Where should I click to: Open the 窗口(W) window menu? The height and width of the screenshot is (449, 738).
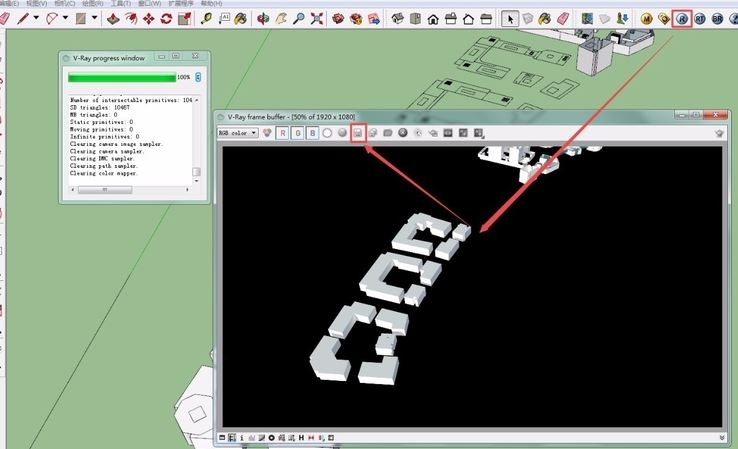click(149, 3)
